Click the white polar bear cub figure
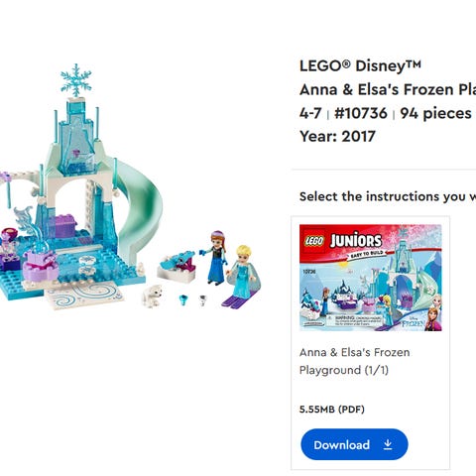 point(153,296)
